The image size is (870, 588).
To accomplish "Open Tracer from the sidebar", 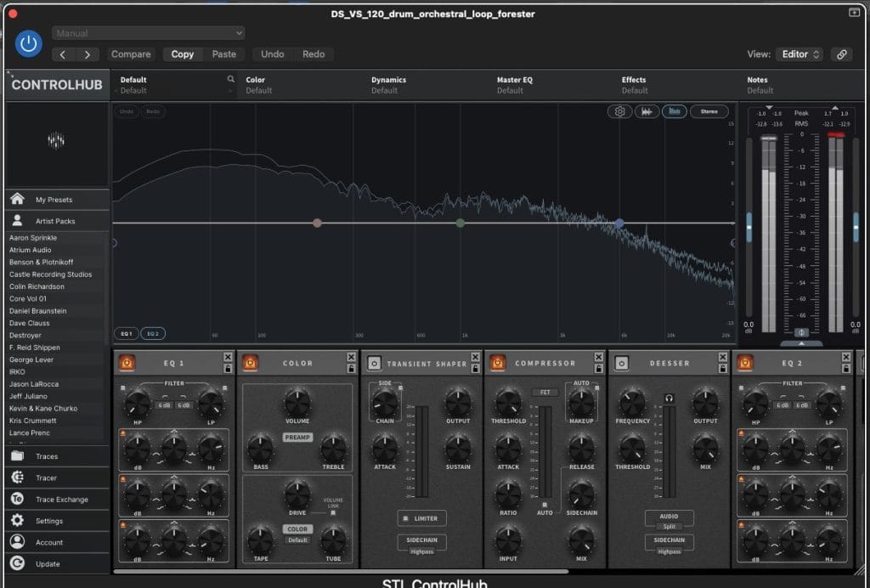I will (x=46, y=478).
